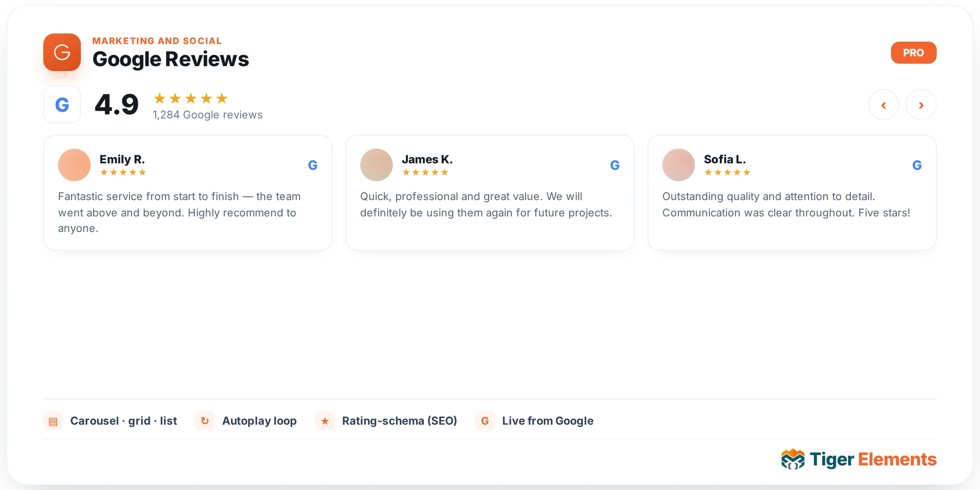Click Sofia L.'s star rating
Image resolution: width=980 pixels, height=490 pixels.
727,172
